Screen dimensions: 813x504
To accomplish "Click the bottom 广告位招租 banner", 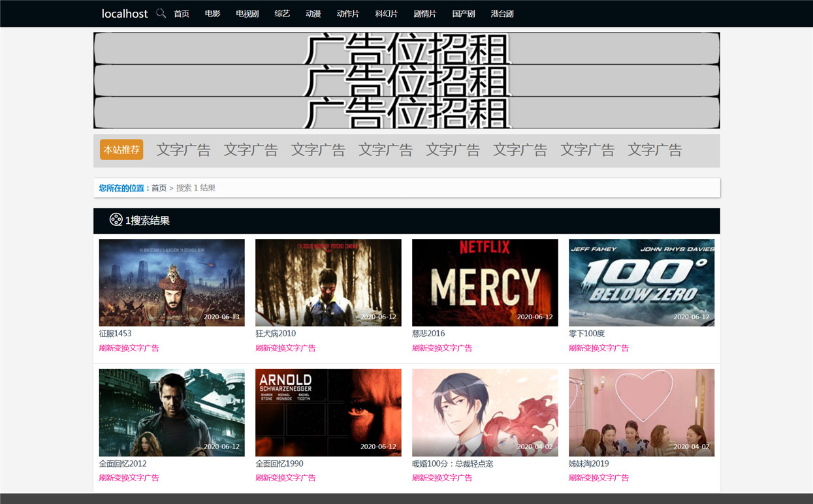I will 406,112.
